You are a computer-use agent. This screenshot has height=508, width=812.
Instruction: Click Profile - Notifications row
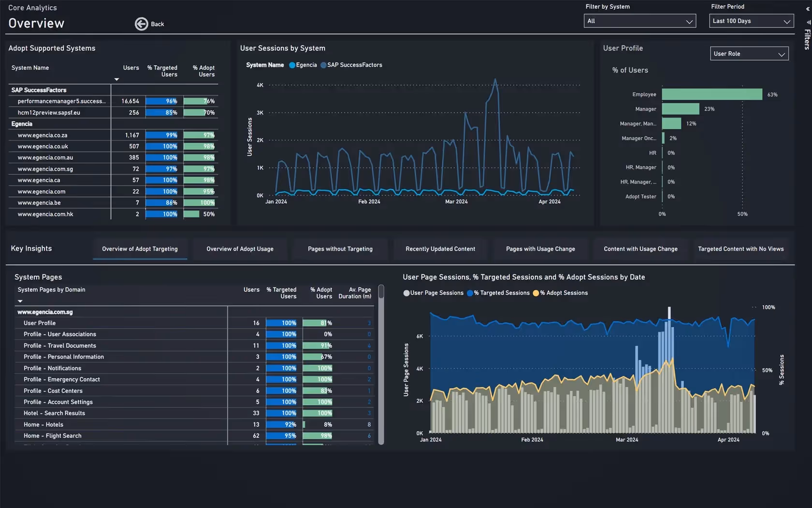click(x=195, y=368)
